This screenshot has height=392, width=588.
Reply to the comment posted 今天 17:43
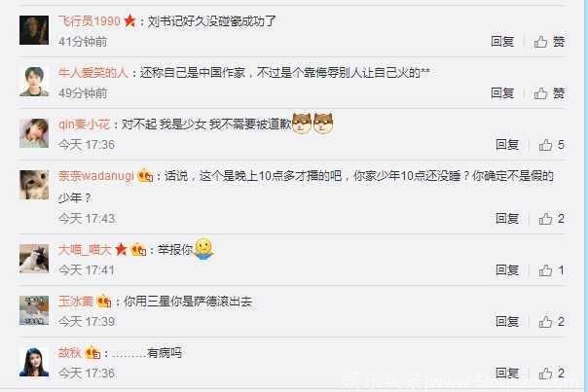(507, 219)
